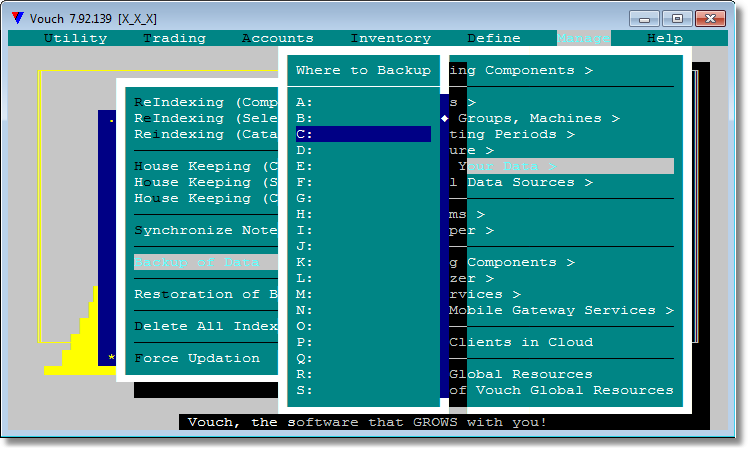Select drive L: as backup destination
Screen dimensions: 748x450
coord(363,278)
